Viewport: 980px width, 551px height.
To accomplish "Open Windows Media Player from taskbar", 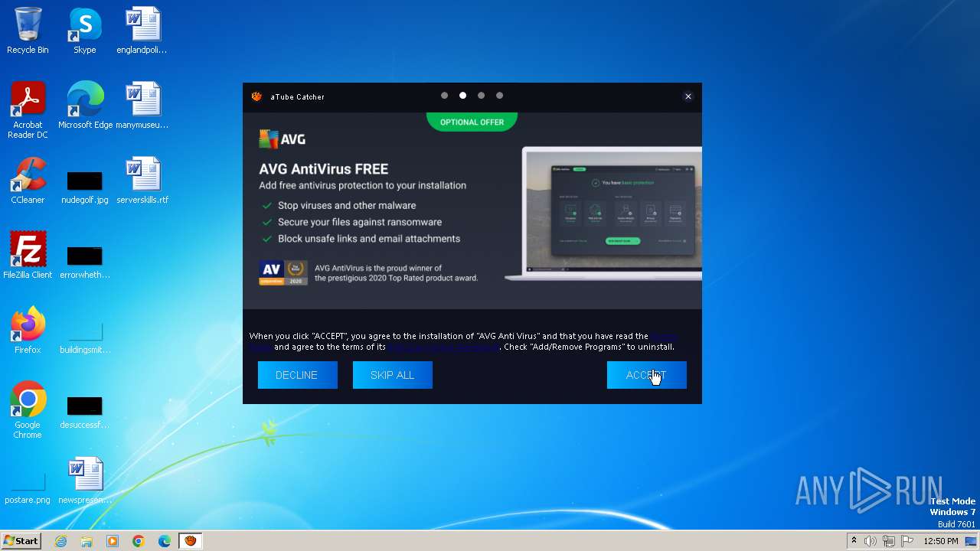I will point(113,541).
